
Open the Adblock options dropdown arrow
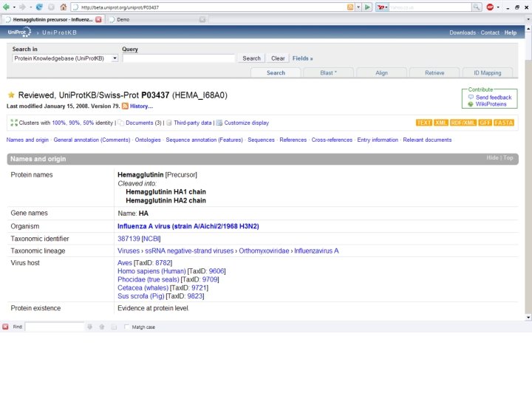pyautogui.click(x=498, y=7)
